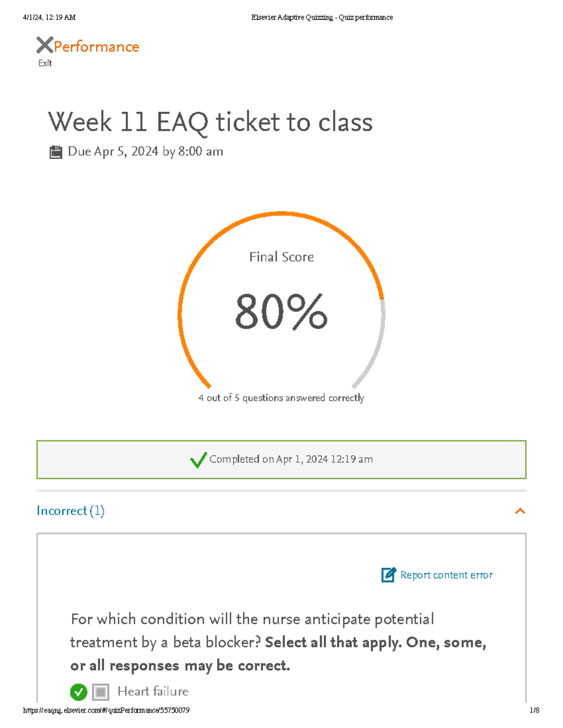Image resolution: width=563 pixels, height=728 pixels.
Task: Click the completion status banner
Action: (281, 459)
